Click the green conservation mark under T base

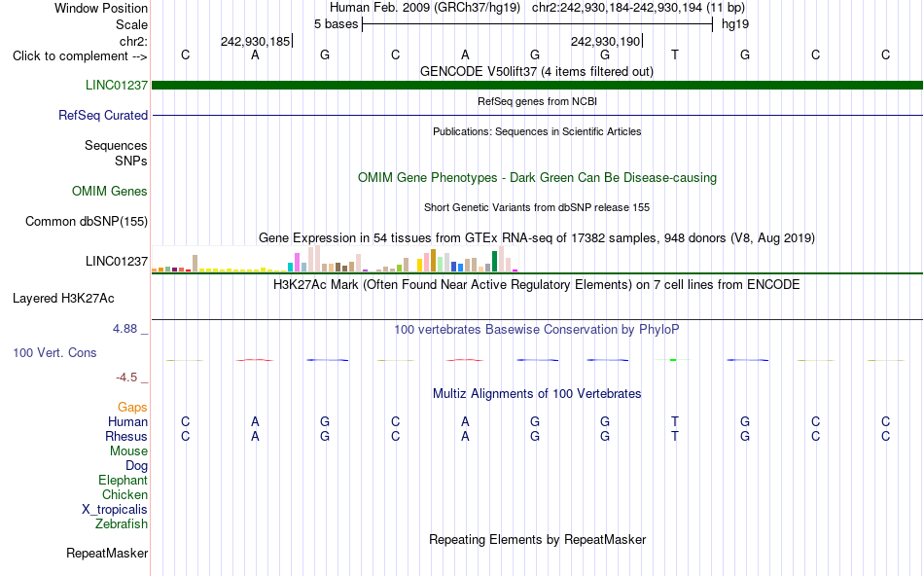tap(673, 360)
